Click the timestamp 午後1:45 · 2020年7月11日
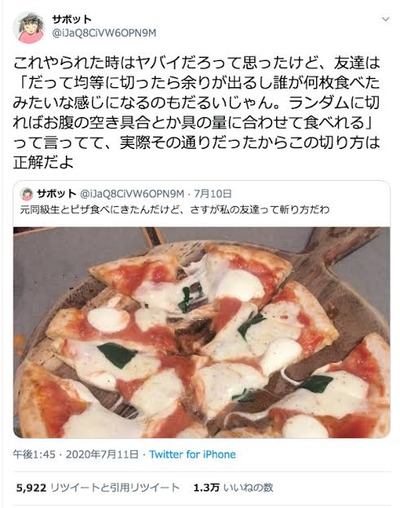Viewport: 400px width, 508px height. tap(75, 454)
